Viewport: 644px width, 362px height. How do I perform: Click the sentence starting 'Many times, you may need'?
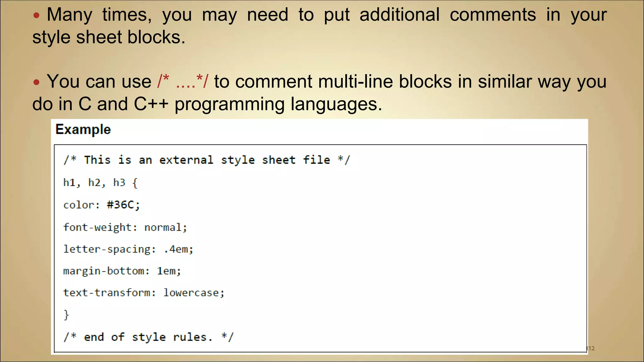(319, 26)
